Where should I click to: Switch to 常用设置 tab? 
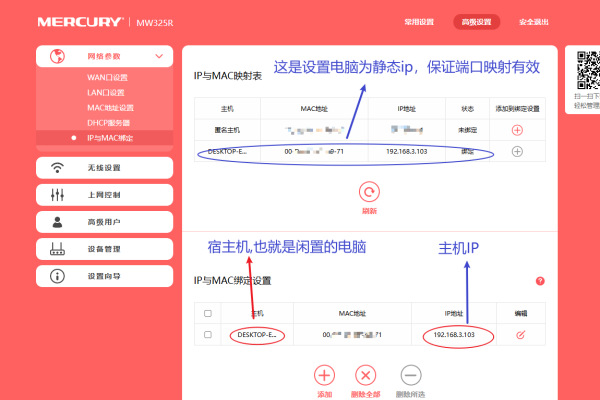pyautogui.click(x=419, y=22)
